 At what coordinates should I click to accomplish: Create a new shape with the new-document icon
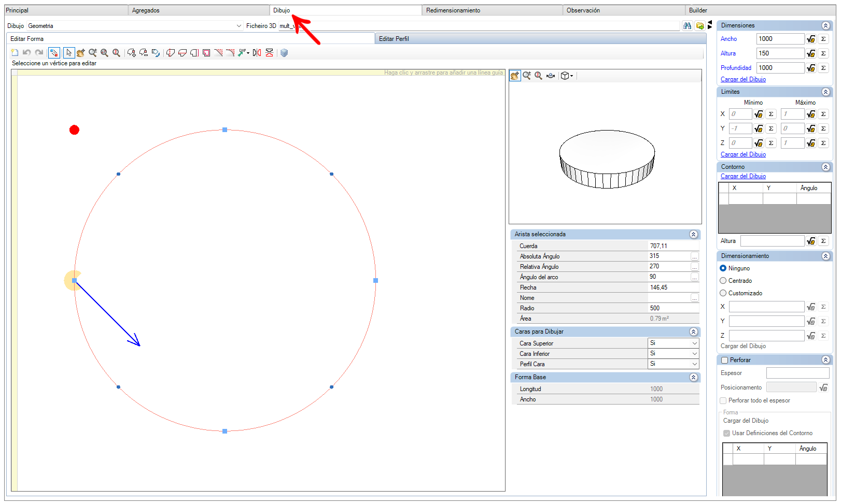click(15, 53)
